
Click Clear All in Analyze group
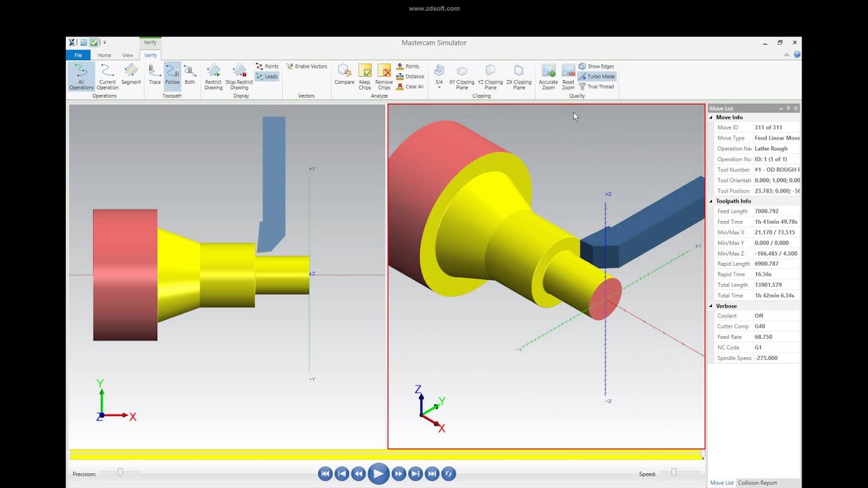(x=410, y=87)
